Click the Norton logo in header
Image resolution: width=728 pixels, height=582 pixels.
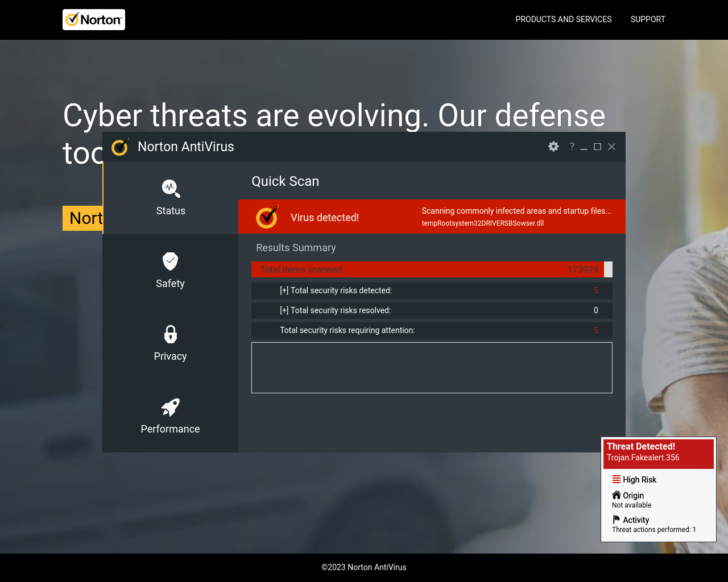pyautogui.click(x=94, y=20)
